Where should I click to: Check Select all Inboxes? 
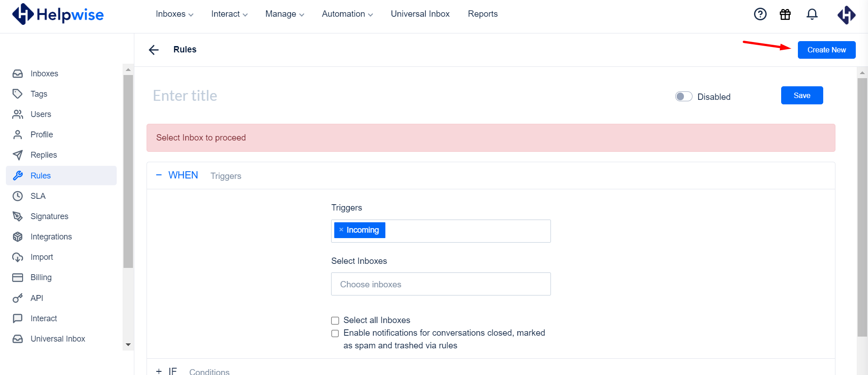[335, 321]
